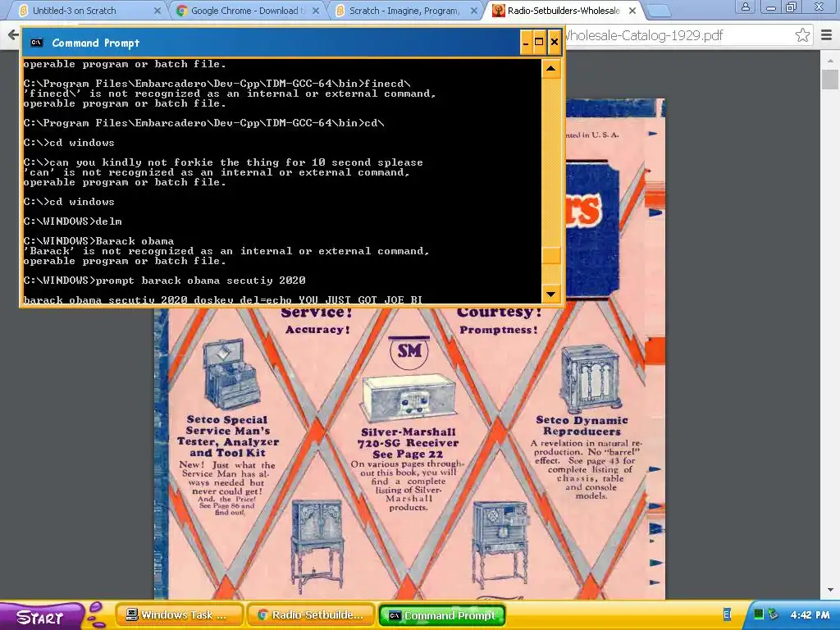The image size is (840, 630).
Task: Switch to the Scratch - Imagine, Program tab
Action: pyautogui.click(x=404, y=11)
